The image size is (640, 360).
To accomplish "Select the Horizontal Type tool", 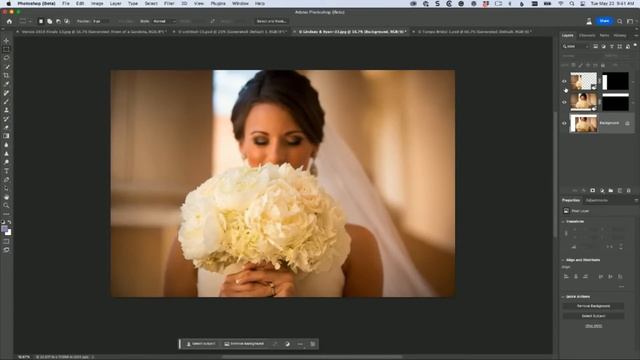I will tap(6, 171).
